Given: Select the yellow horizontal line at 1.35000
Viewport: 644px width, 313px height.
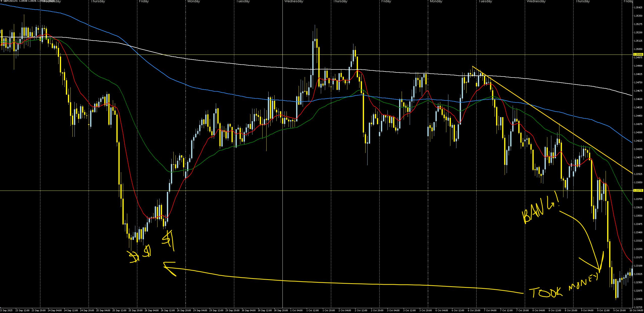Looking at the screenshot, I should (x=252, y=55).
